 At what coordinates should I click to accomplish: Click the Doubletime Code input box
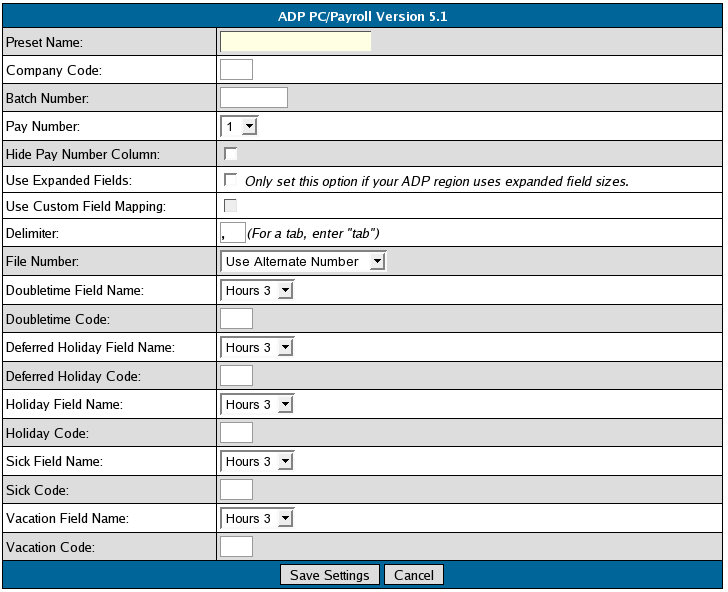click(236, 319)
